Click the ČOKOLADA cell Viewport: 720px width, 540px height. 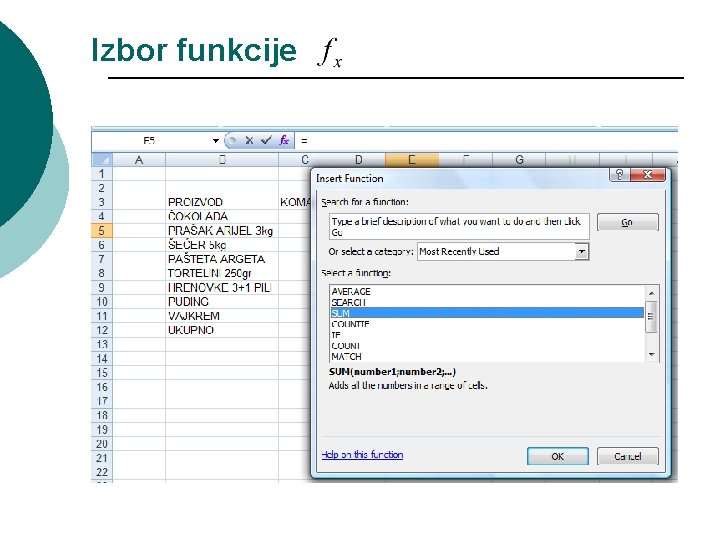tap(222, 216)
